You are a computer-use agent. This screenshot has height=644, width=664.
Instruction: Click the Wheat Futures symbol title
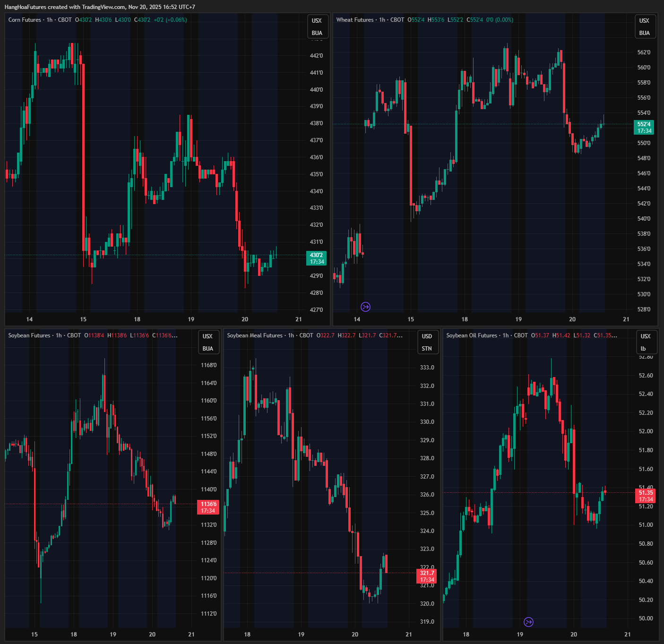pyautogui.click(x=355, y=20)
